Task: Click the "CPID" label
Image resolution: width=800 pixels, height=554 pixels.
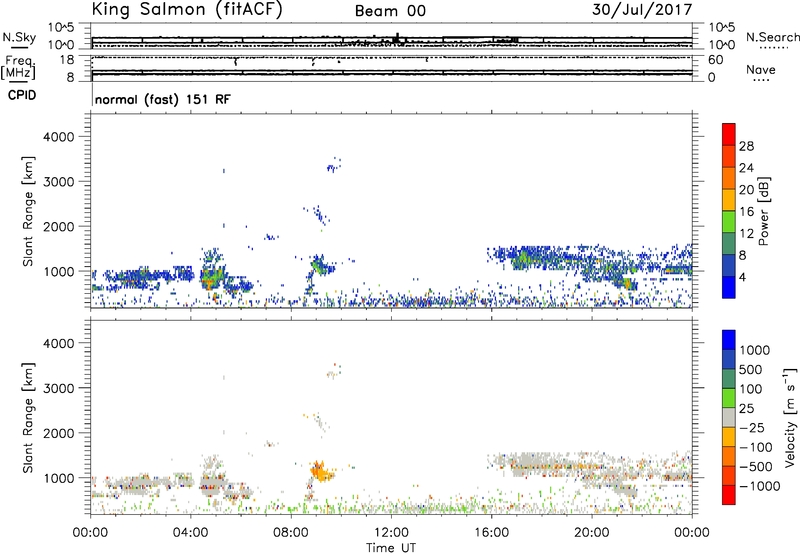Action: 22,95
